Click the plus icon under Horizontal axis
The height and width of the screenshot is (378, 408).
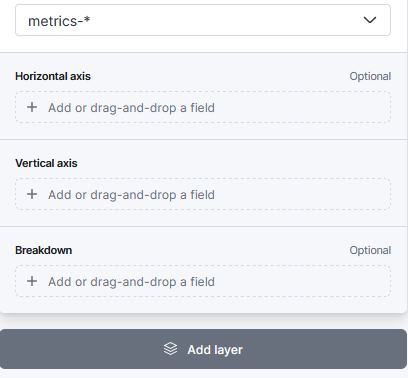point(32,107)
